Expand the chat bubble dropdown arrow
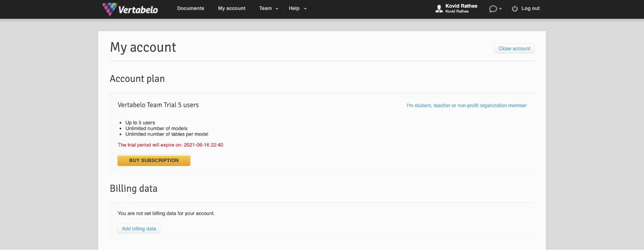The width and height of the screenshot is (644, 250). 500,9
